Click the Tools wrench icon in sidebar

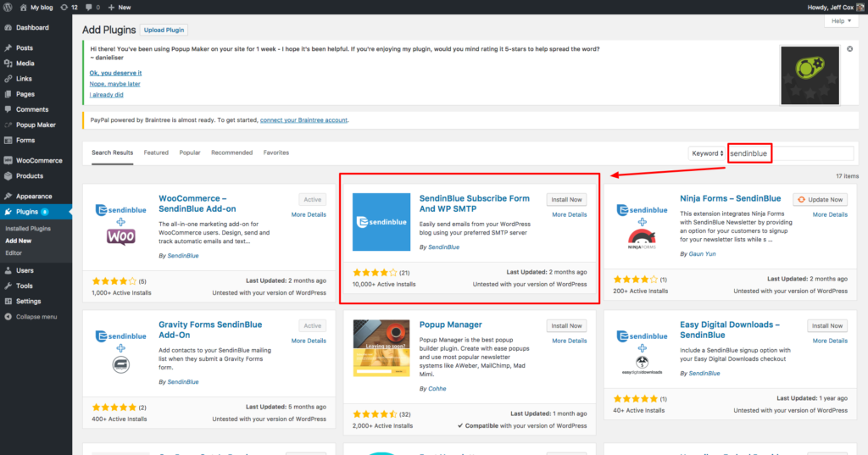pos(8,286)
